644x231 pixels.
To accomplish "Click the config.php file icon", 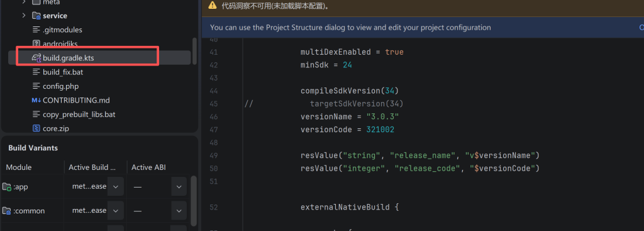I will coord(36,86).
